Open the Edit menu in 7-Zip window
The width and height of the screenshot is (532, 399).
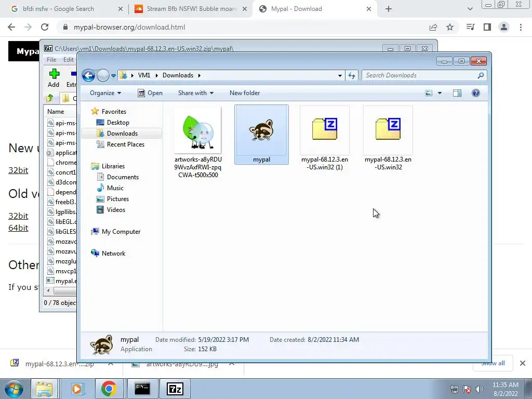coord(68,59)
